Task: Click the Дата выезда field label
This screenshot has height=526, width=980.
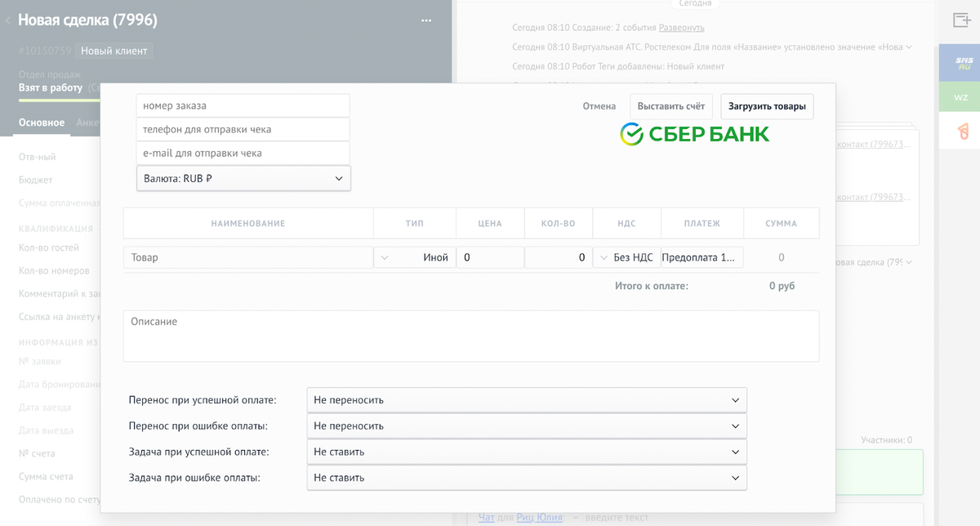Action: tap(47, 430)
